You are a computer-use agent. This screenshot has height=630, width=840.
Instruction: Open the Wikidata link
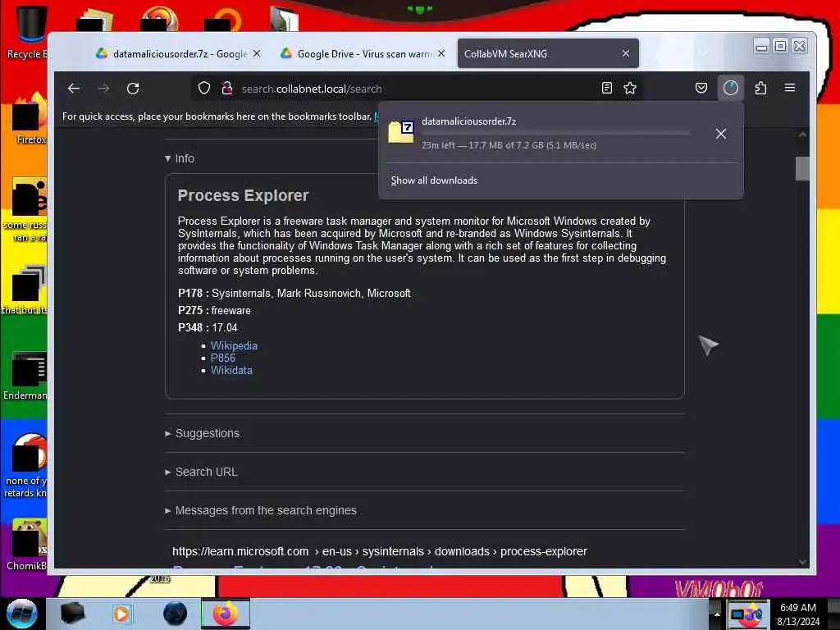point(231,371)
